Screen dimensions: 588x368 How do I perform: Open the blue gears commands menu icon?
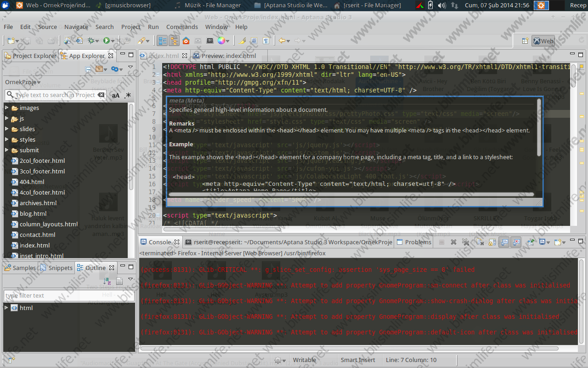(115, 69)
